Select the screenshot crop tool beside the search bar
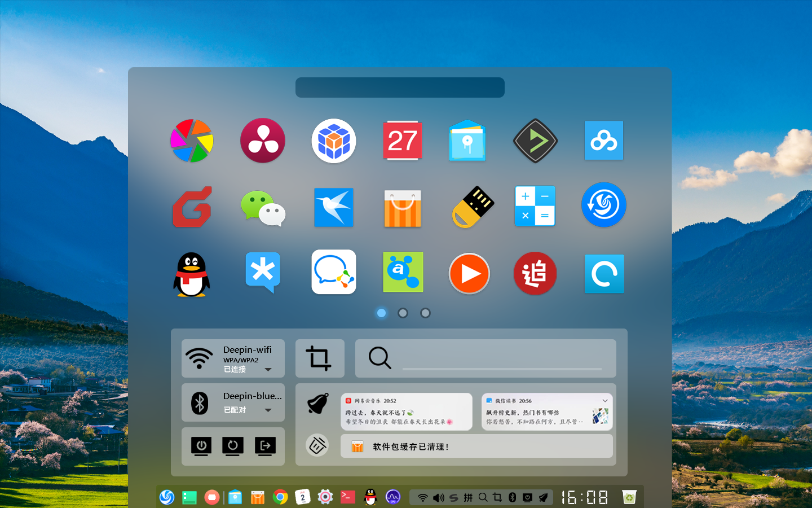This screenshot has width=812, height=508. point(320,358)
